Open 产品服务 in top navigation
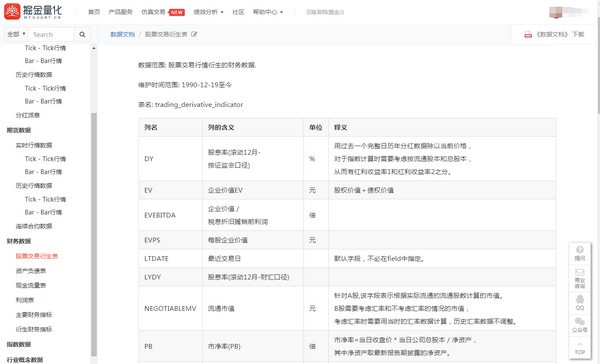 click(120, 12)
